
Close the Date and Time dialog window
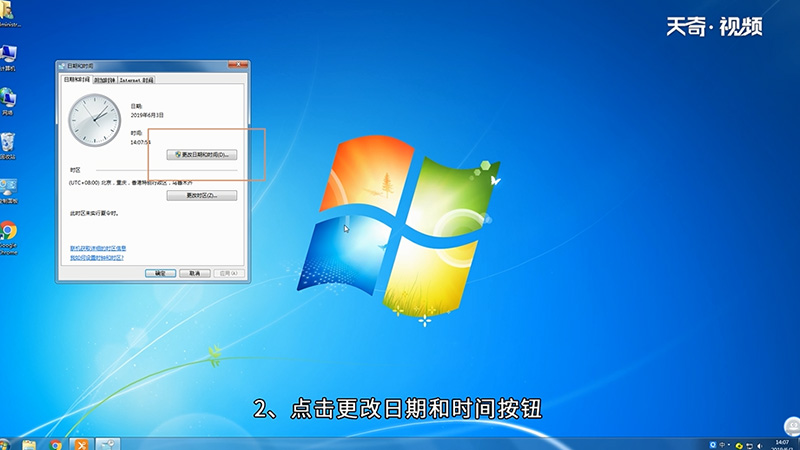tap(238, 65)
